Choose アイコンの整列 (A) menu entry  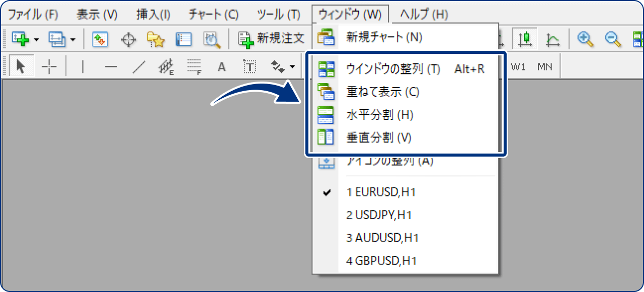(x=406, y=162)
